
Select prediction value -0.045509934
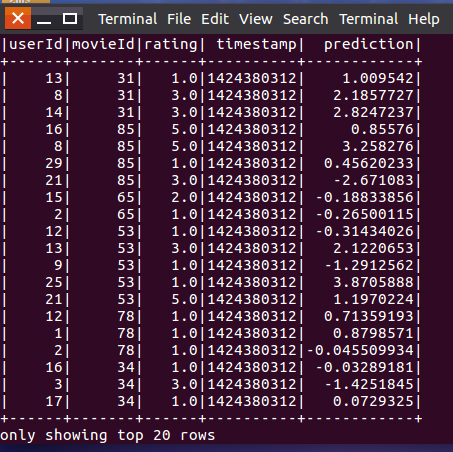point(360,351)
